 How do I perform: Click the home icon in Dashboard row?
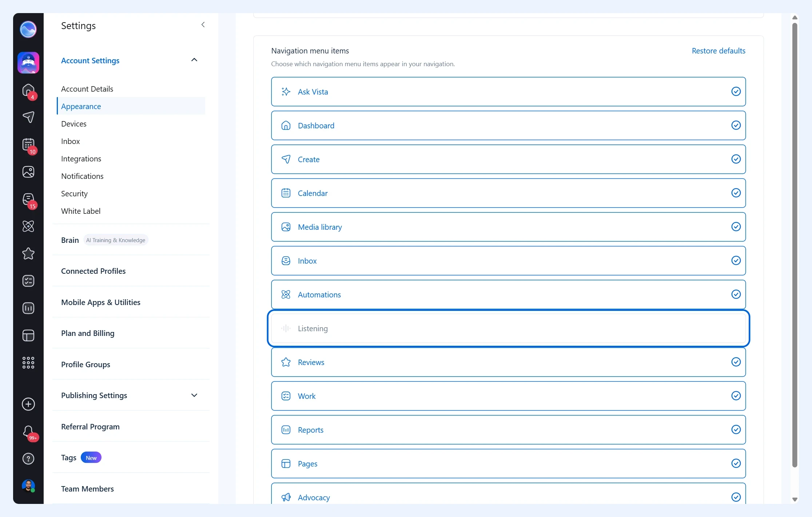(x=286, y=125)
